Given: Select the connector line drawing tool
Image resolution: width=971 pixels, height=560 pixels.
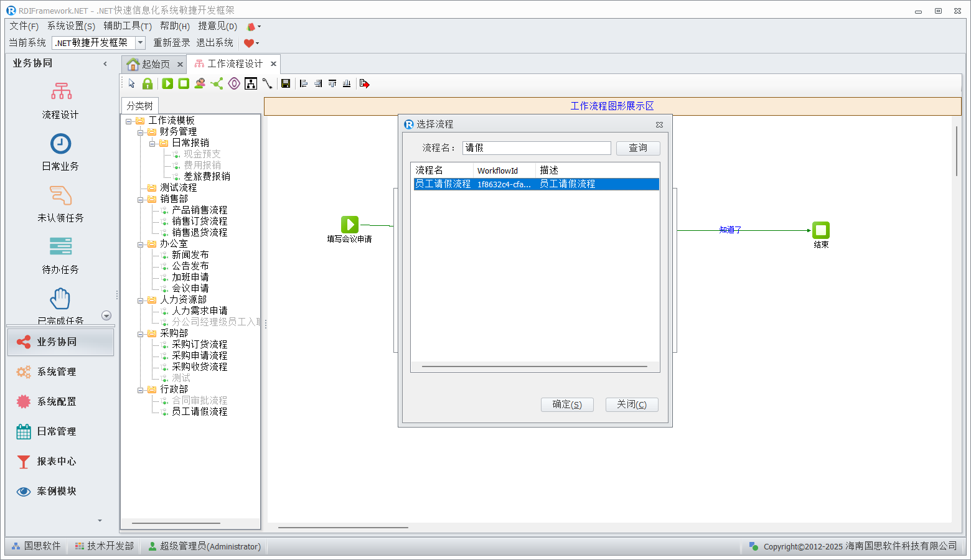Looking at the screenshot, I should click(267, 83).
